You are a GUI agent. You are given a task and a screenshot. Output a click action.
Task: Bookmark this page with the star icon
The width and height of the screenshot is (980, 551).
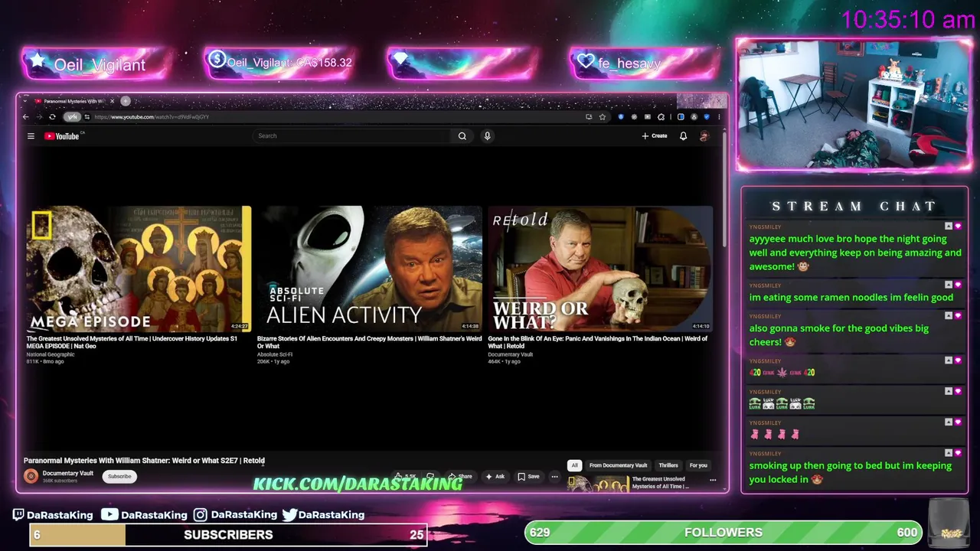tap(603, 117)
